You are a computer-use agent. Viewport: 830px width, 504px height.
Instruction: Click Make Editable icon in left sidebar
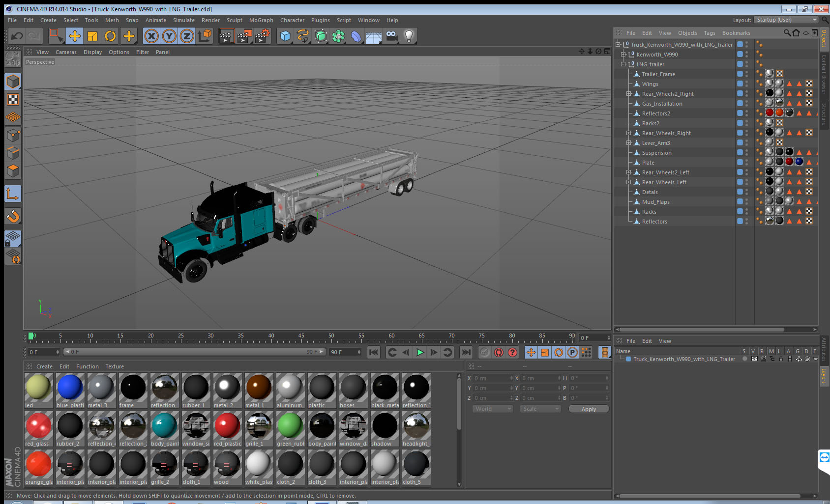(x=13, y=59)
